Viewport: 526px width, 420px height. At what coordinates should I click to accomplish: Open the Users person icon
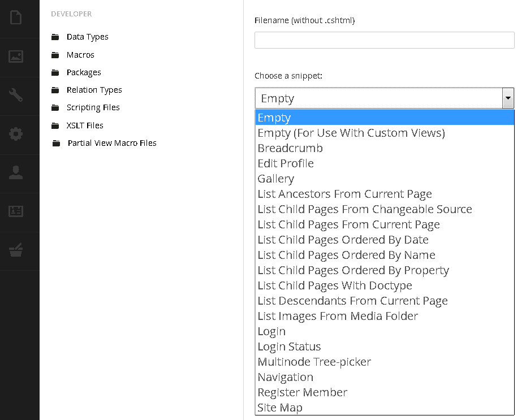(16, 172)
